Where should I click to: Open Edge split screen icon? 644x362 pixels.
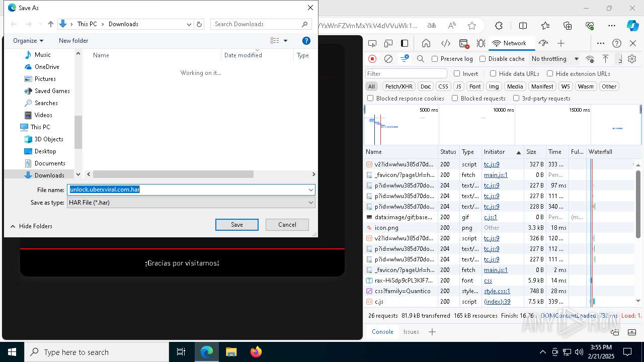(523, 26)
